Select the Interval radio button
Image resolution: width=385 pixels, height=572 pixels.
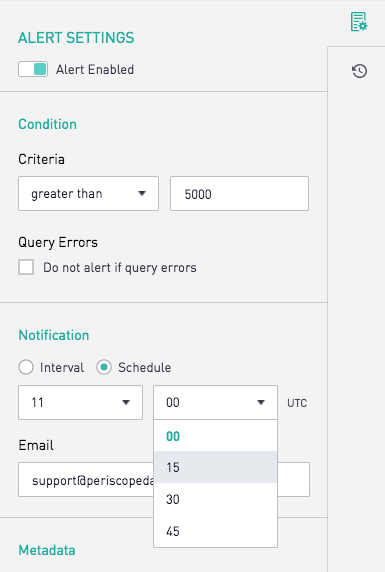click(x=26, y=367)
